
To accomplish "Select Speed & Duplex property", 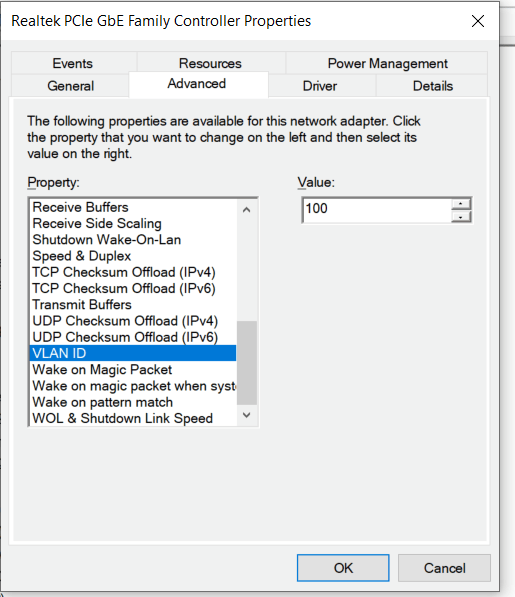I will [133, 256].
